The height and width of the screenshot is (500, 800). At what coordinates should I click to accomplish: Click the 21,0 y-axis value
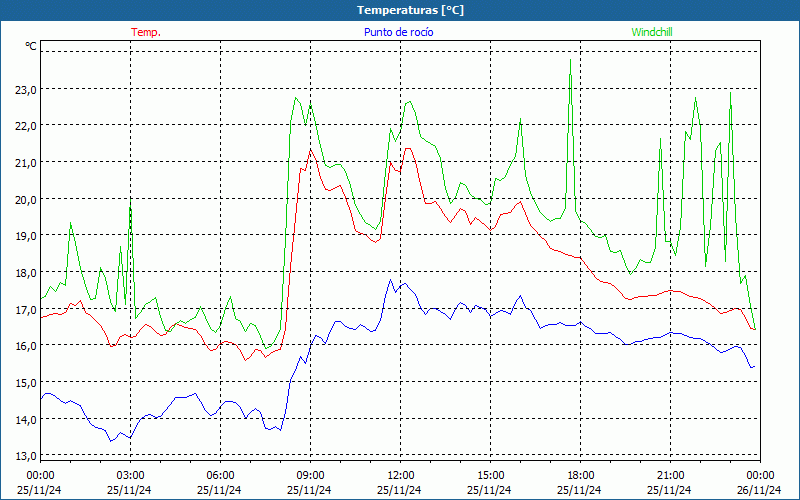coord(26,163)
